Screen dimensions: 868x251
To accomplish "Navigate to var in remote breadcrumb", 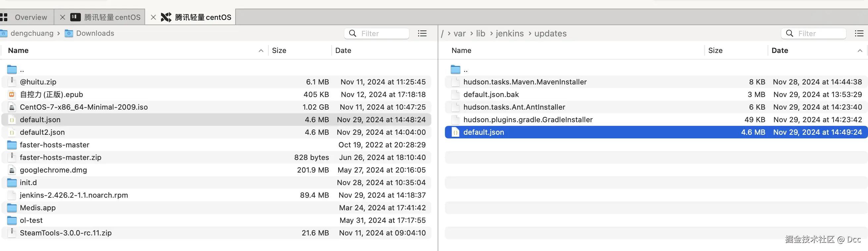I will tap(459, 33).
